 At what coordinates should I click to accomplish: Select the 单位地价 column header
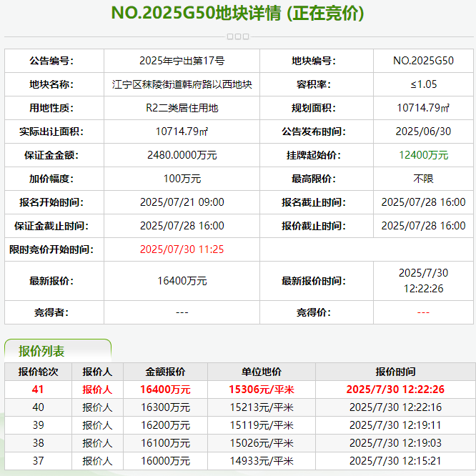pyautogui.click(x=261, y=372)
